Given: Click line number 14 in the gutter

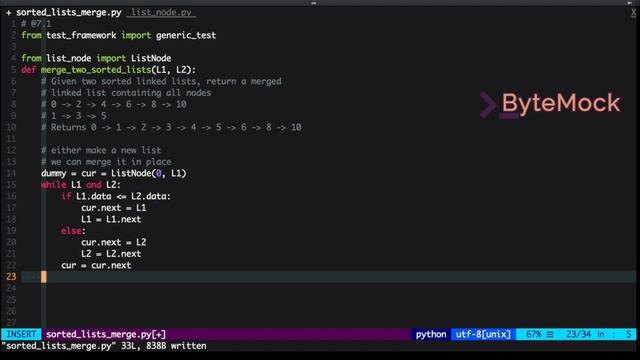Looking at the screenshot, I should pyautogui.click(x=11, y=173).
